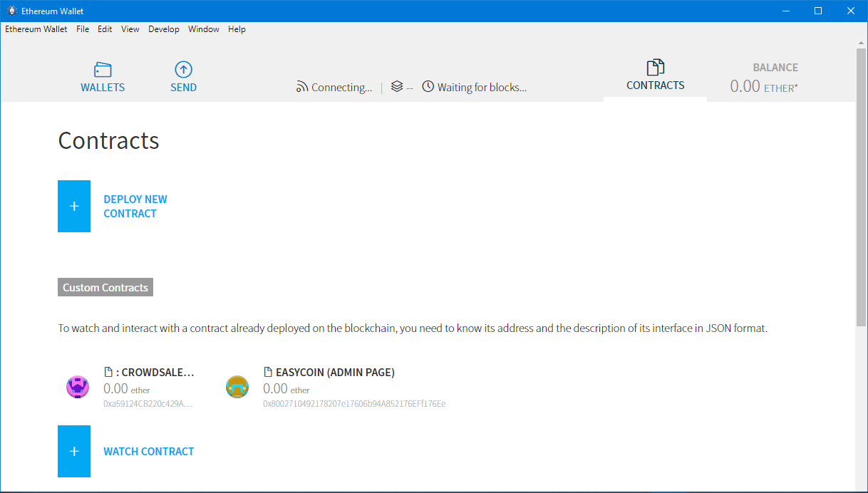Click the Crowdsale address 0xa59124CB220c429A...

click(x=148, y=404)
